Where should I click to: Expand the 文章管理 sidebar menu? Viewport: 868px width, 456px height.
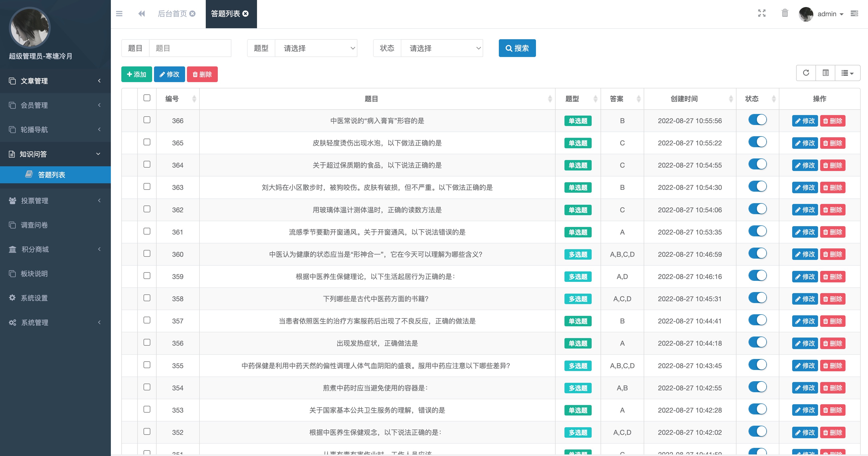pyautogui.click(x=55, y=81)
